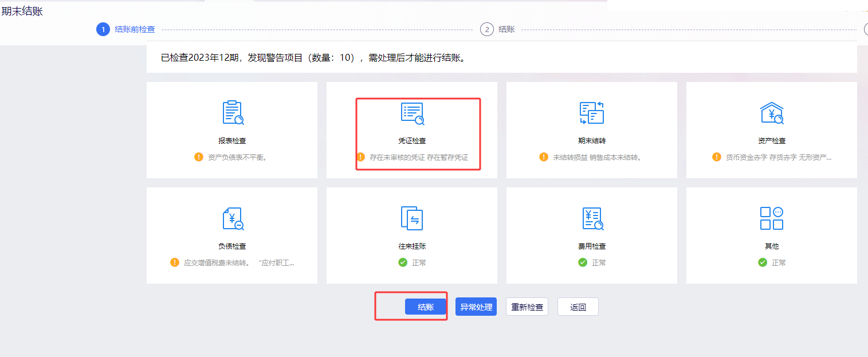Click the 期末结转 card title
Image resolution: width=868 pixels, height=357 pixels.
(x=592, y=140)
